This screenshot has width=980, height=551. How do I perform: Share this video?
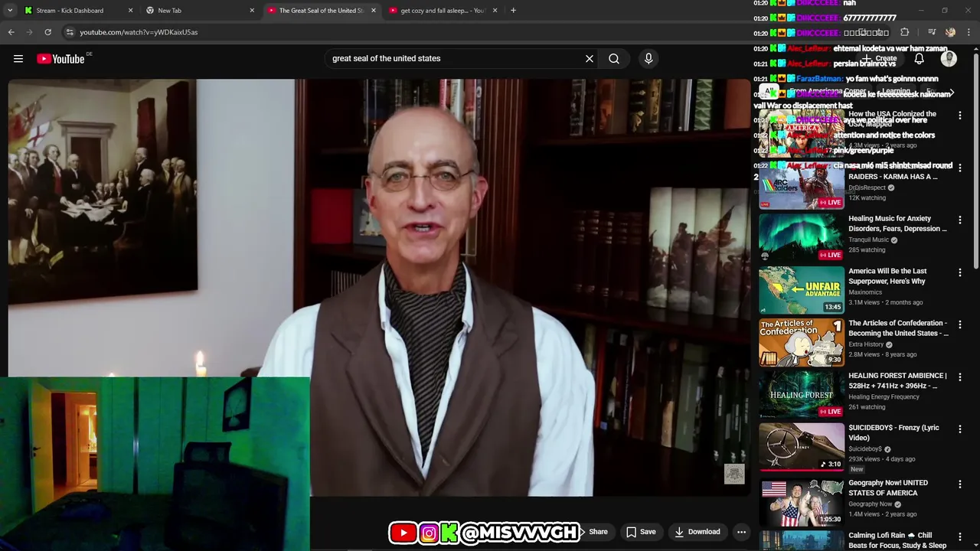[594, 532]
